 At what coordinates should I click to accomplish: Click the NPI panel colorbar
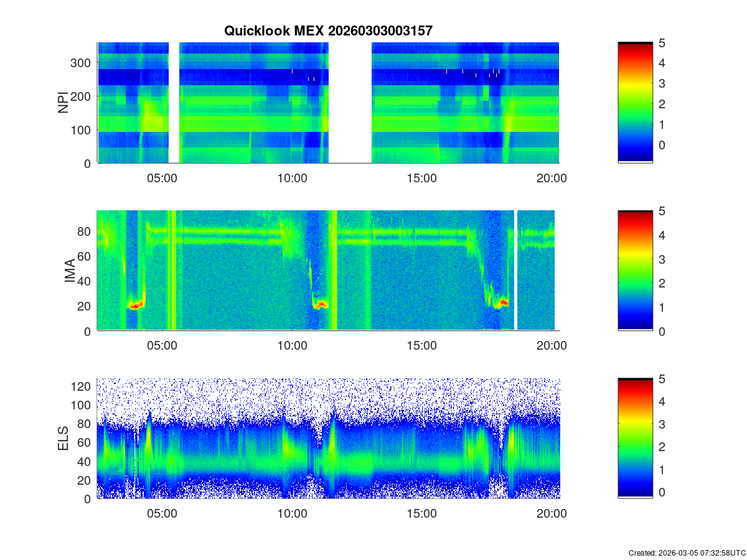(x=635, y=103)
